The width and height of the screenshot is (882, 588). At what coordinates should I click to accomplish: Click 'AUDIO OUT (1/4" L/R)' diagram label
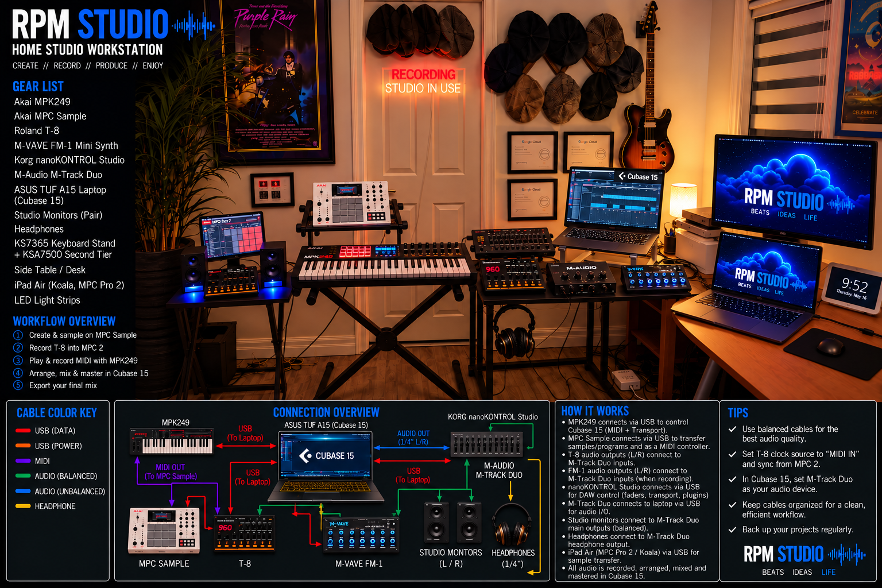tap(413, 438)
